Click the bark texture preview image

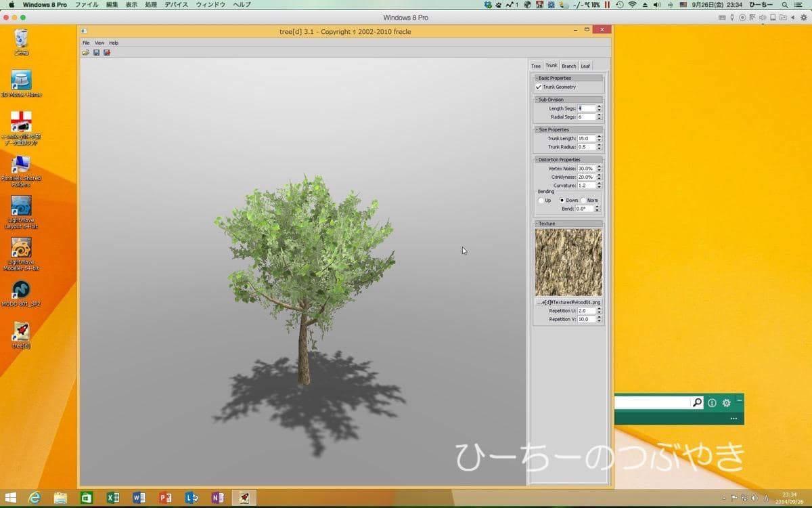pyautogui.click(x=568, y=261)
